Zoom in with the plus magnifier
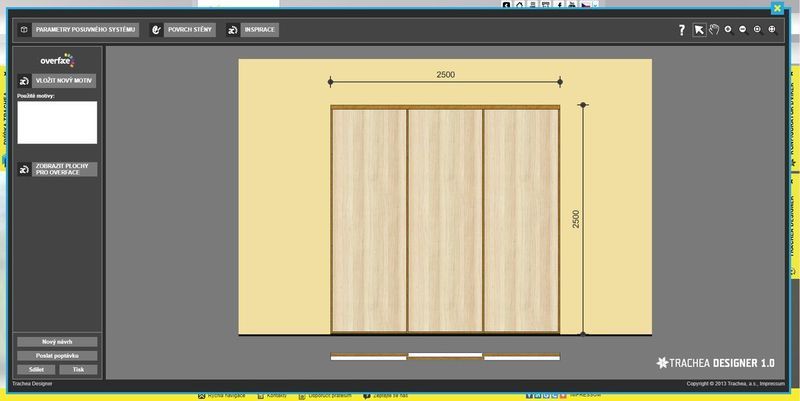The height and width of the screenshot is (401, 800). coord(728,30)
